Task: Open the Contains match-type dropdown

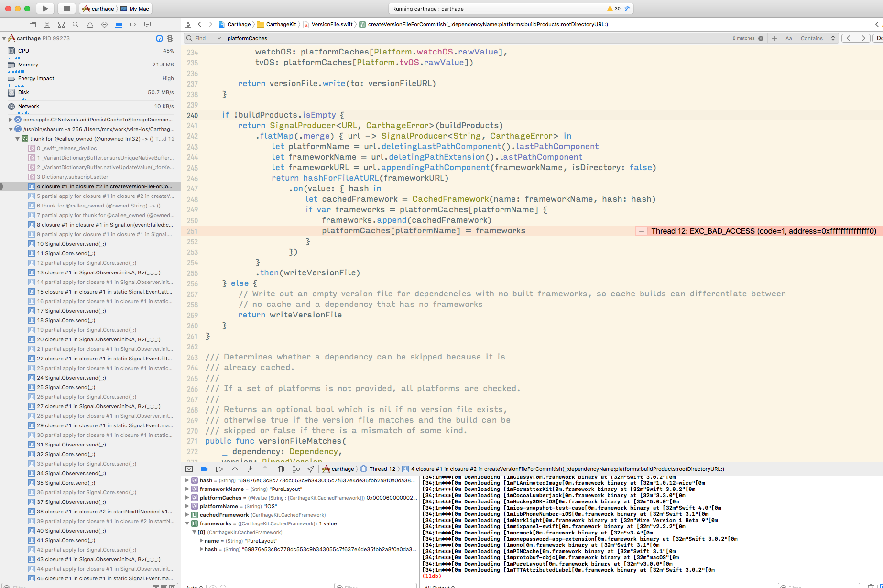Action: 818,38
